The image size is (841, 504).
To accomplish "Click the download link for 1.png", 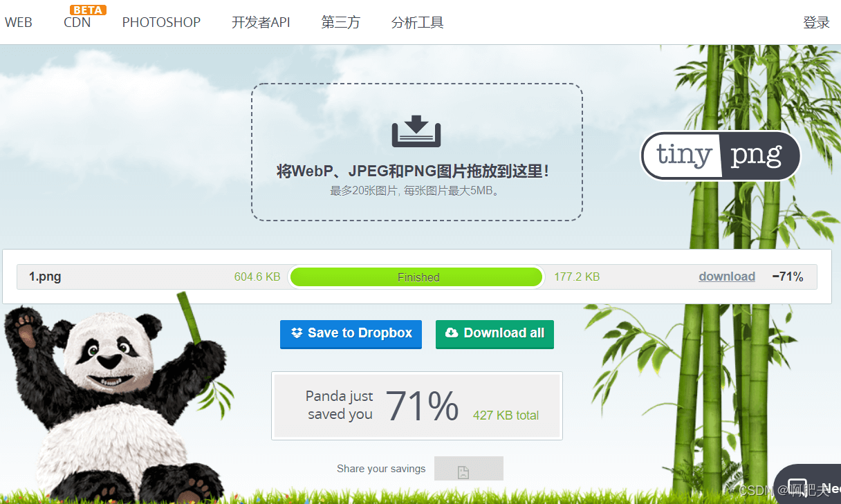I will (x=727, y=277).
